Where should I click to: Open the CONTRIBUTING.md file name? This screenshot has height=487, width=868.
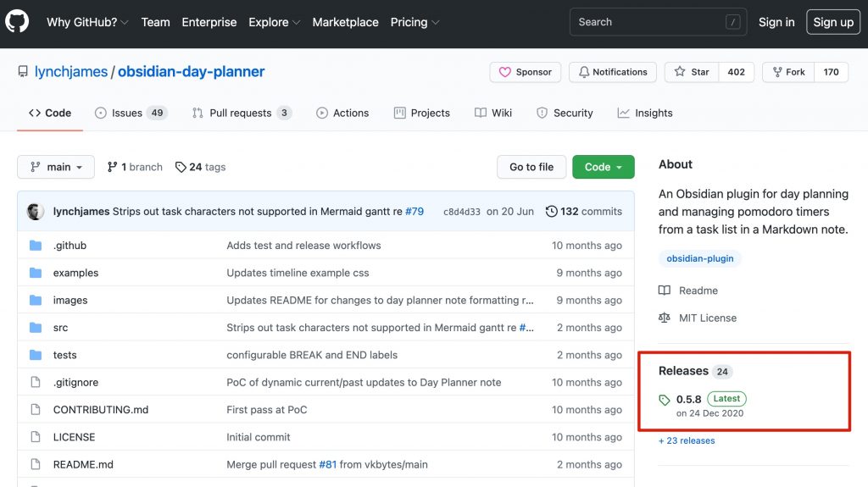[x=101, y=410]
